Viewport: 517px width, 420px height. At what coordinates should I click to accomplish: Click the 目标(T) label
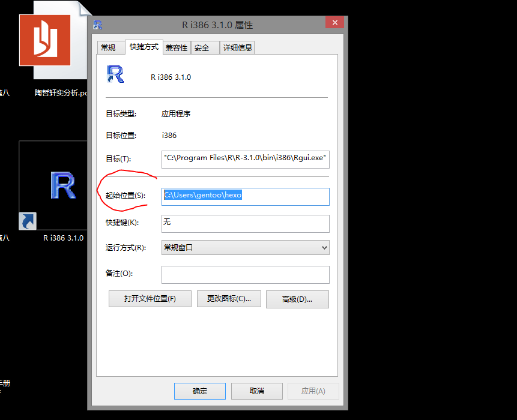pyautogui.click(x=118, y=159)
